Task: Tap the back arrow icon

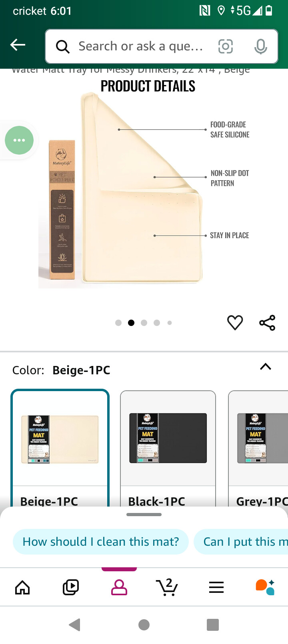Action: (18, 45)
